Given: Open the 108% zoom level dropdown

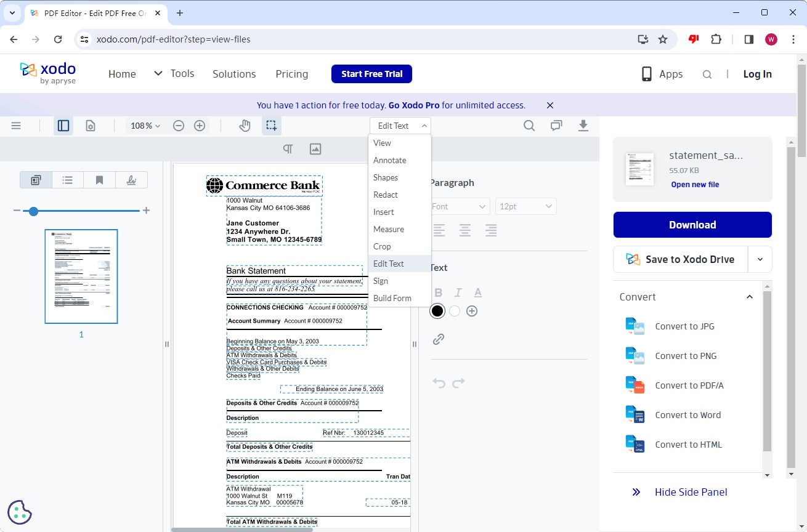Looking at the screenshot, I should [x=145, y=126].
